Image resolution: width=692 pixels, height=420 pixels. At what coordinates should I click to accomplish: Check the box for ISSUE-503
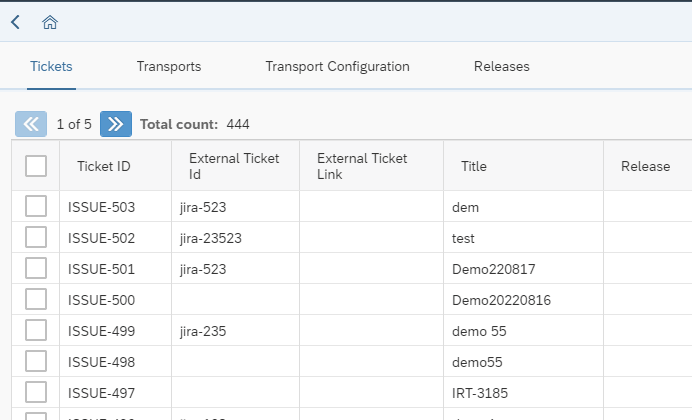(x=36, y=206)
